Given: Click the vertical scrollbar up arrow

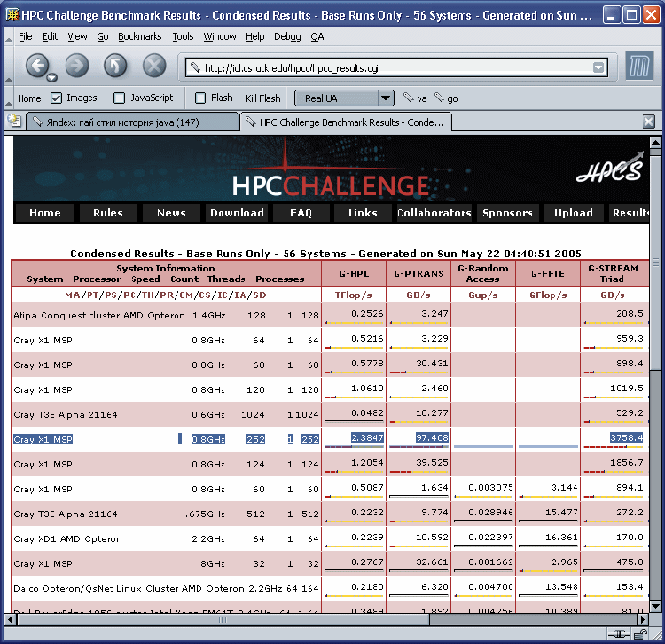Looking at the screenshot, I should tap(655, 143).
